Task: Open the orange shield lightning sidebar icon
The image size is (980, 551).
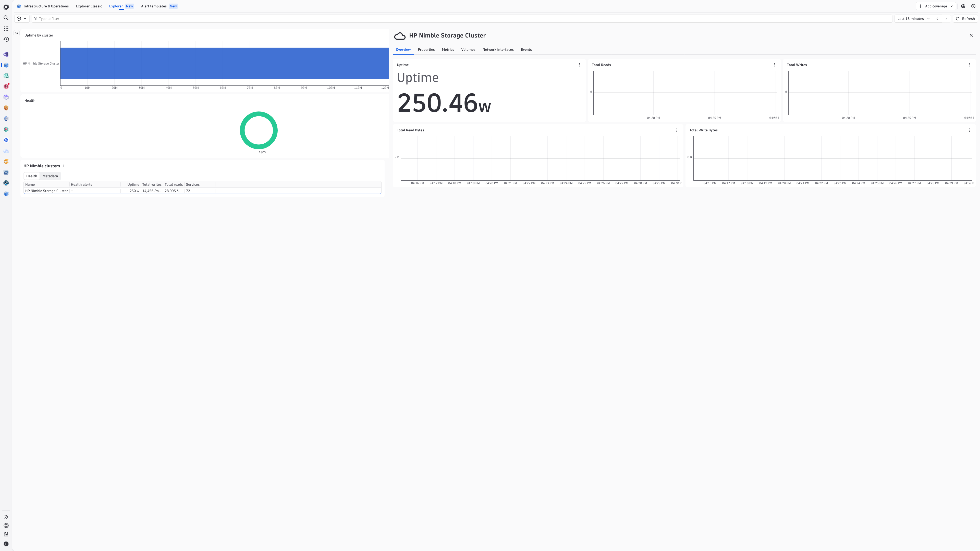Action: click(6, 108)
